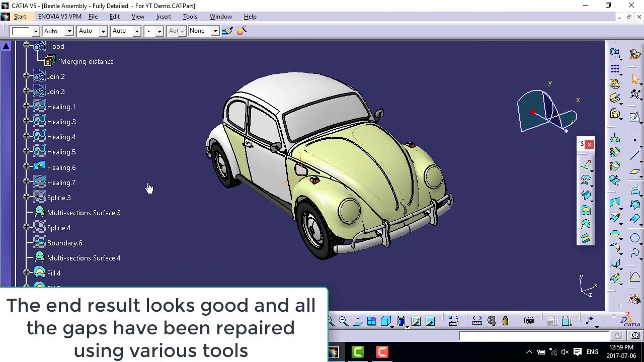Image resolution: width=644 pixels, height=362 pixels.
Task: Select the Offset surface icon in floating toolbar
Action: pyautogui.click(x=586, y=179)
